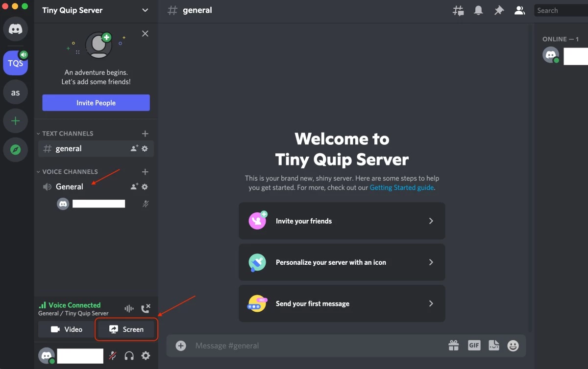Open the threads browser
The width and height of the screenshot is (588, 369).
click(458, 10)
